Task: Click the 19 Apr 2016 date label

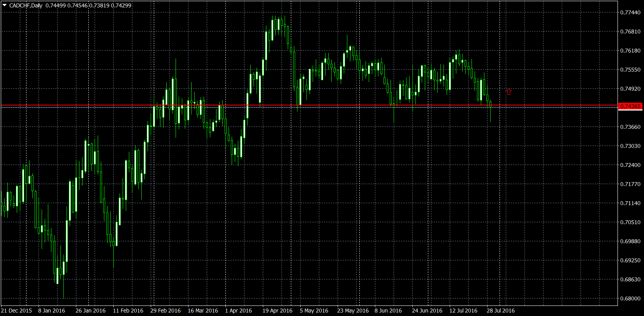Action: (x=278, y=311)
